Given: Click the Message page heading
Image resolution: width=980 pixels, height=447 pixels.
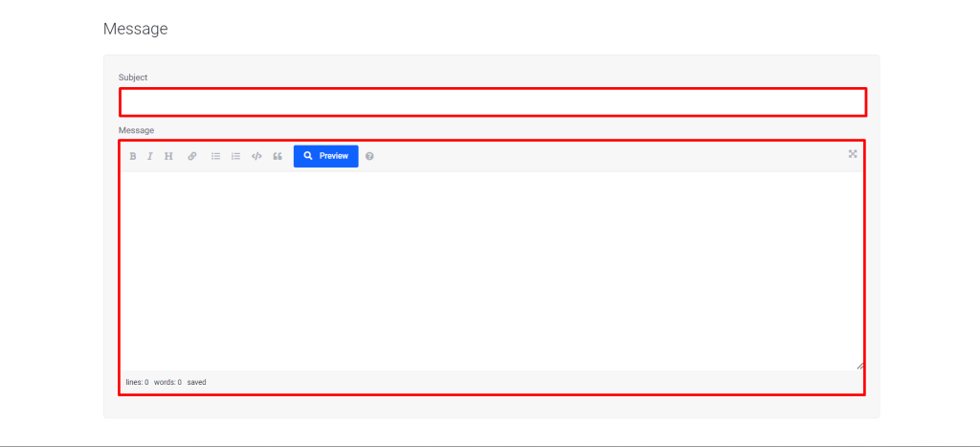Looking at the screenshot, I should tap(136, 29).
